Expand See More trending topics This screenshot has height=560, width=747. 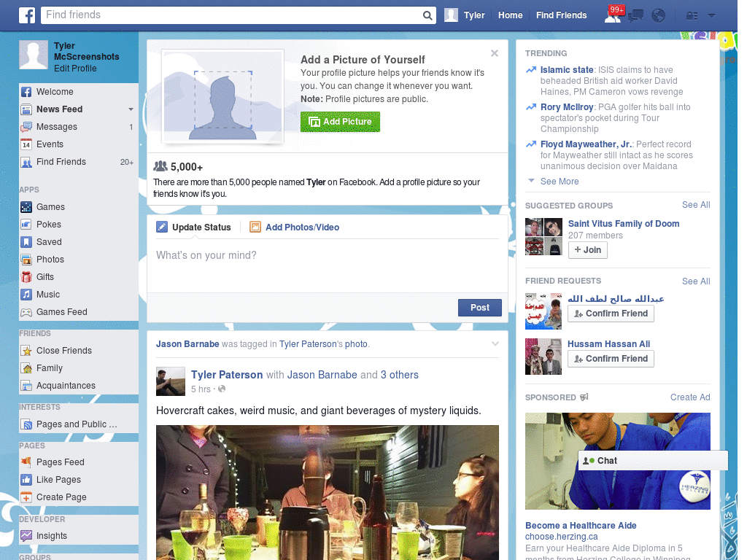click(560, 182)
